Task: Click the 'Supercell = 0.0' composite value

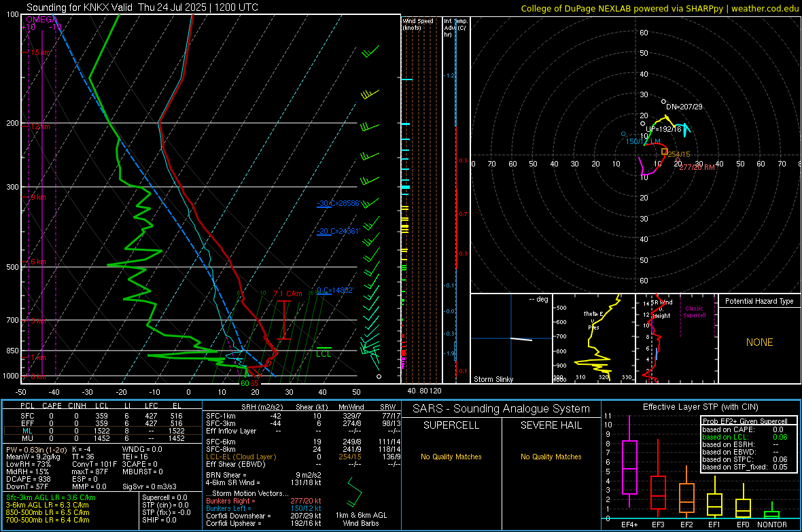Action: tap(164, 498)
